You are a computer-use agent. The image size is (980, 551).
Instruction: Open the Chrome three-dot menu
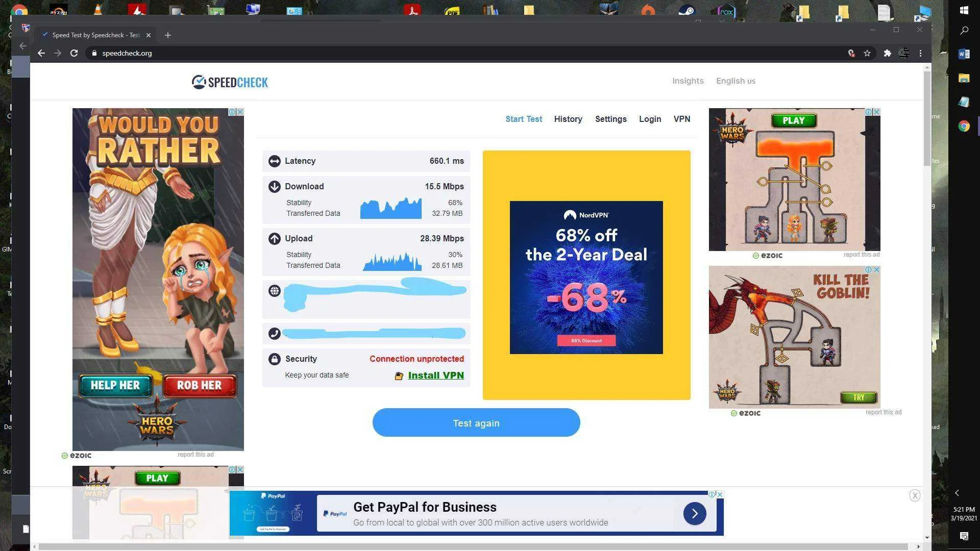coord(921,53)
